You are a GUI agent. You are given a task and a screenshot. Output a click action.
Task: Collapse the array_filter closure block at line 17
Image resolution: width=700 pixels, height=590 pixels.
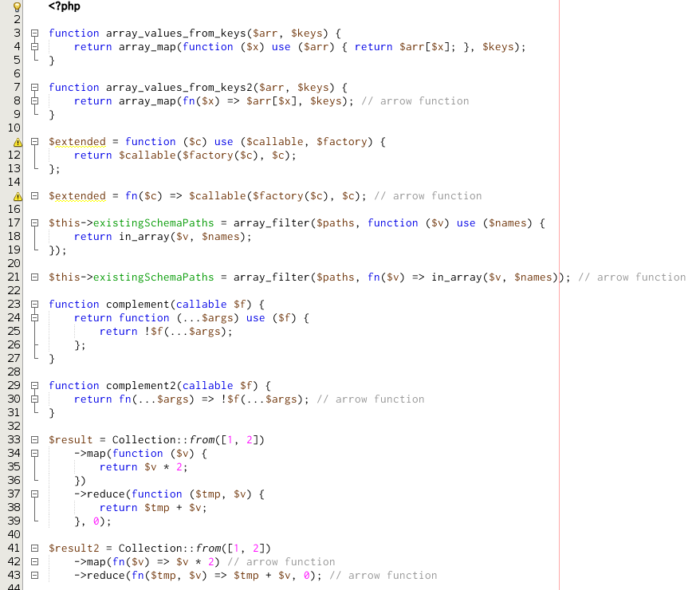pyautogui.click(x=34, y=223)
